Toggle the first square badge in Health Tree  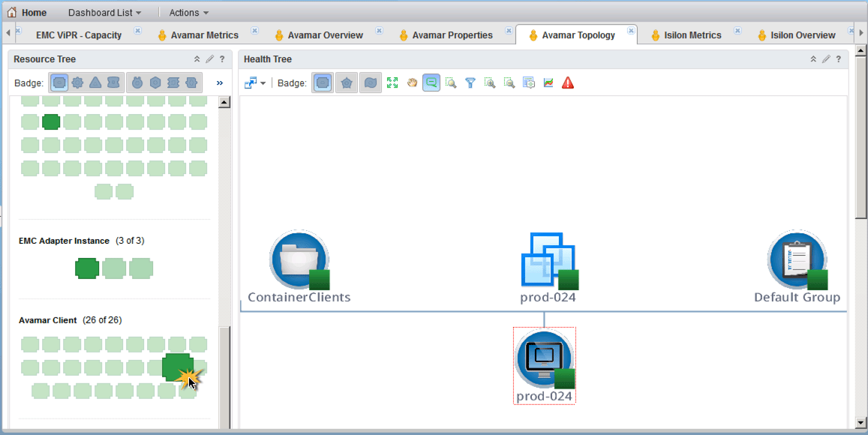pos(323,83)
